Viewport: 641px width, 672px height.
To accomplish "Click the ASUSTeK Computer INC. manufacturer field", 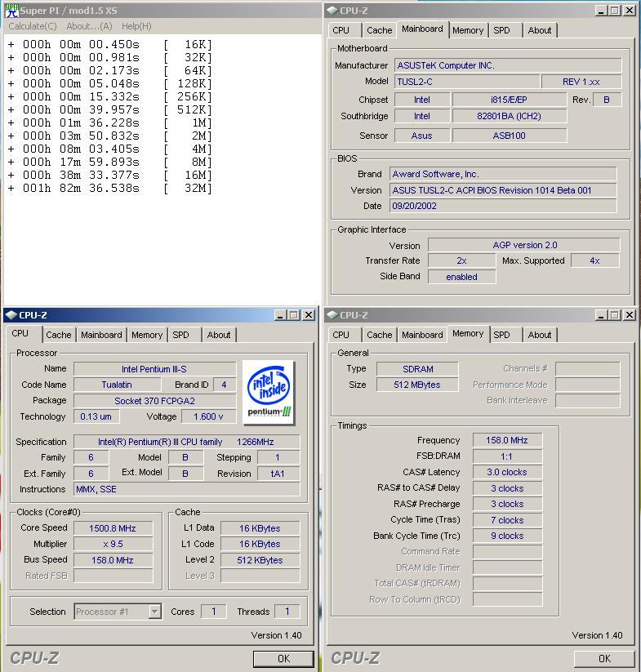I will point(508,65).
